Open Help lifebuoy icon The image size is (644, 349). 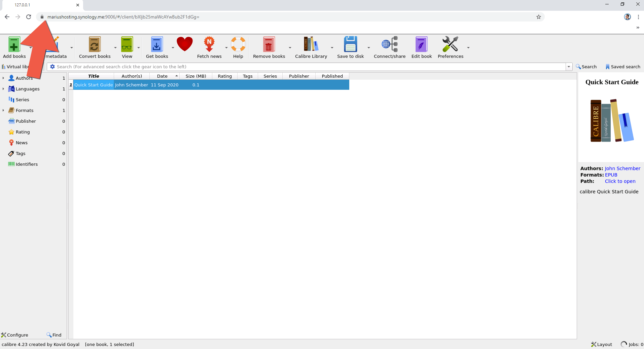(x=238, y=44)
